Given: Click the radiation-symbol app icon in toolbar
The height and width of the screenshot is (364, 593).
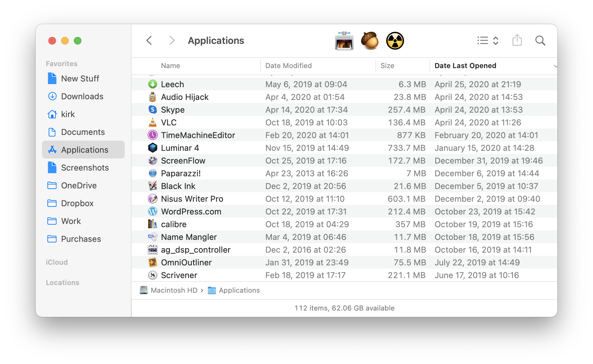Looking at the screenshot, I should (395, 40).
